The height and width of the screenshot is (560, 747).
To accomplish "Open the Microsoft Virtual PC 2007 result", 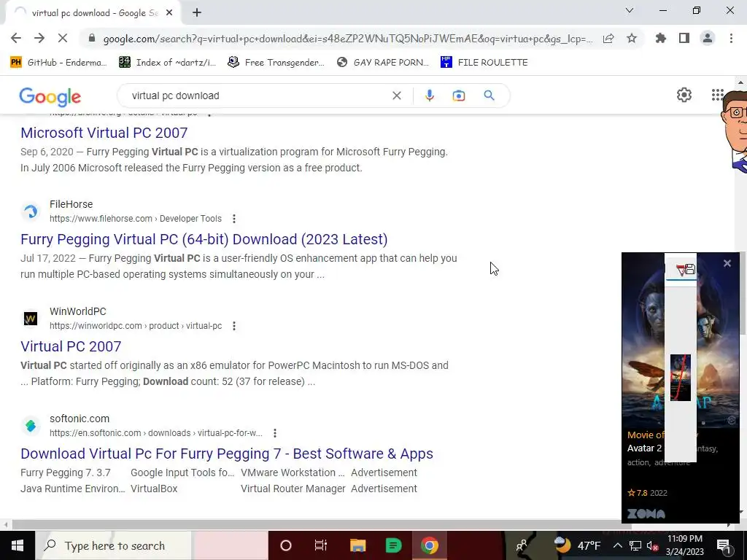I will point(104,133).
